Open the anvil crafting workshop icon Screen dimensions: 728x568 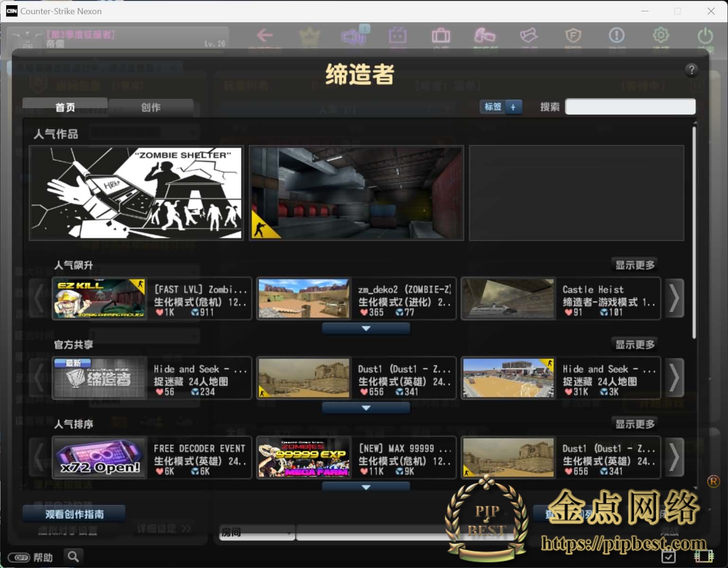pyautogui.click(x=484, y=35)
